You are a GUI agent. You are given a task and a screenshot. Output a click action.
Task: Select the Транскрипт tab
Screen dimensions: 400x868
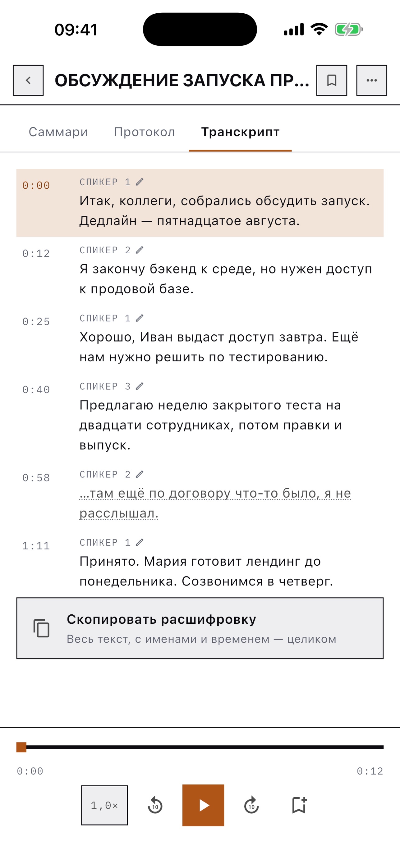click(240, 132)
